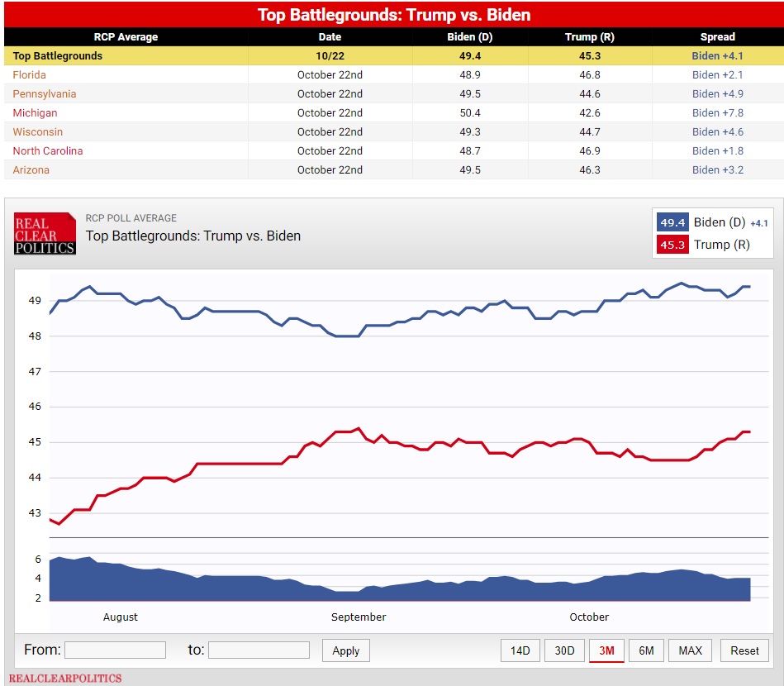Click the From date input field
The width and height of the screenshot is (784, 686).
point(115,650)
